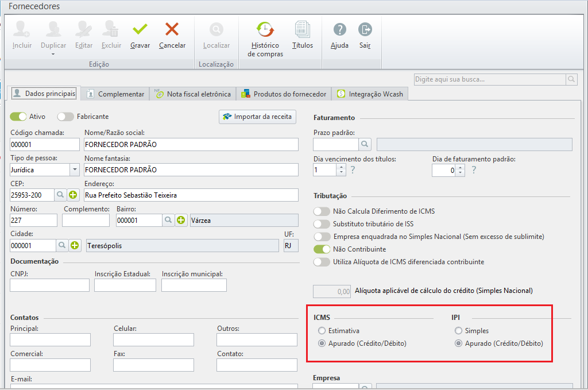Cancel editing with the red X icon
The image size is (588, 390).
(x=172, y=29)
